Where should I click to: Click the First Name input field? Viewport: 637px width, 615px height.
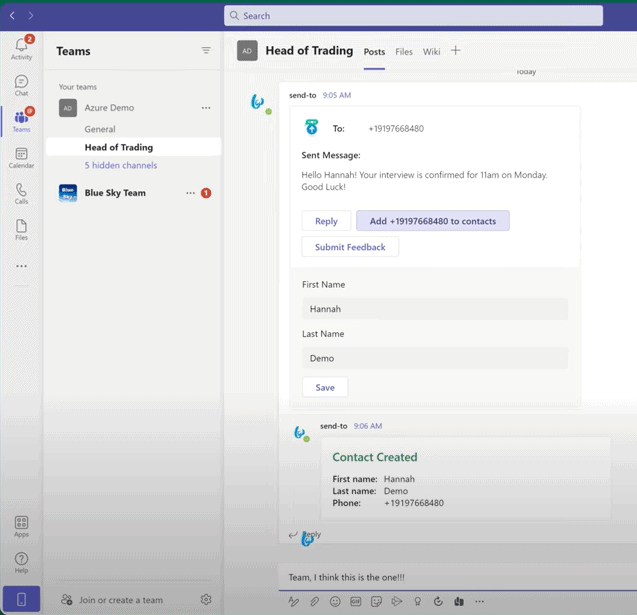434,309
